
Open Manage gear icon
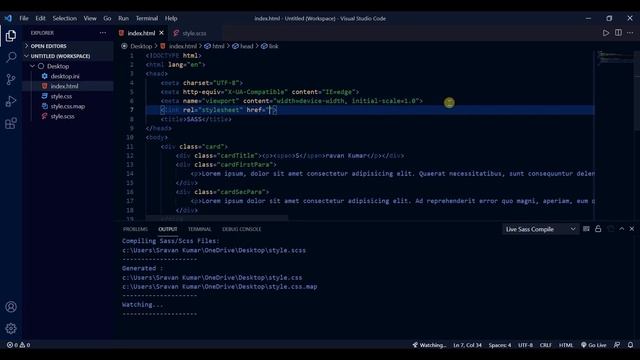tap(11, 328)
